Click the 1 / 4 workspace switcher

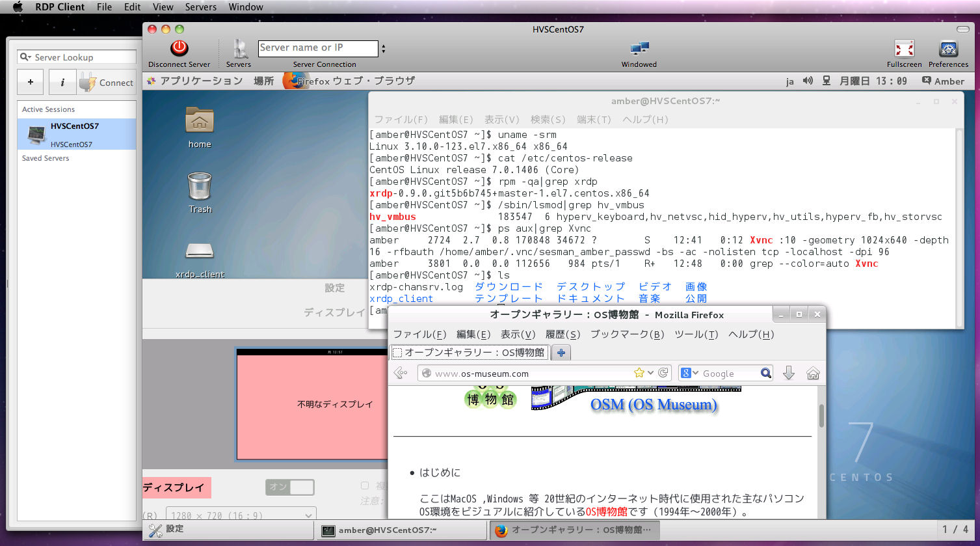pos(955,529)
